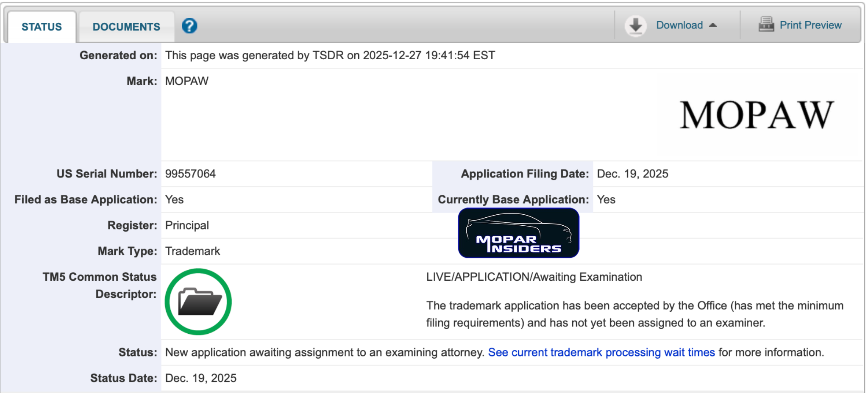This screenshot has width=868, height=393.
Task: Click the Status Date value
Action: [201, 378]
